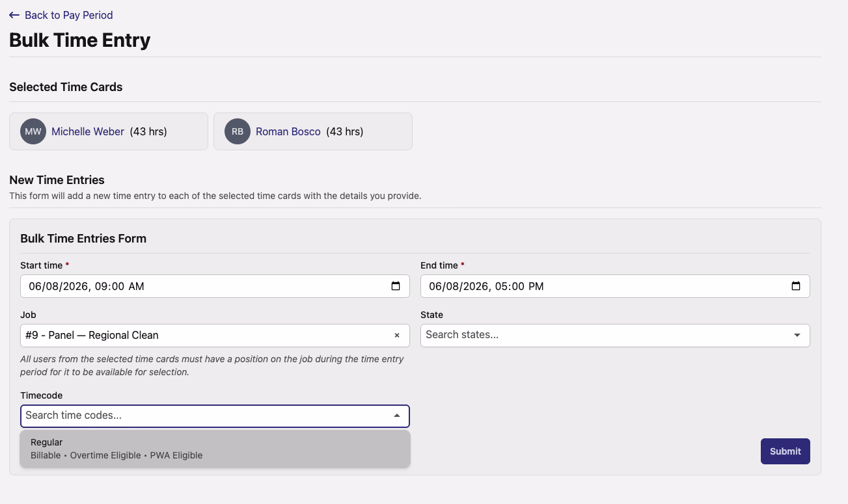The width and height of the screenshot is (848, 504).
Task: Click the "Billable • Overtime Eligible • PWA Eligible" subtext
Action: (x=116, y=455)
